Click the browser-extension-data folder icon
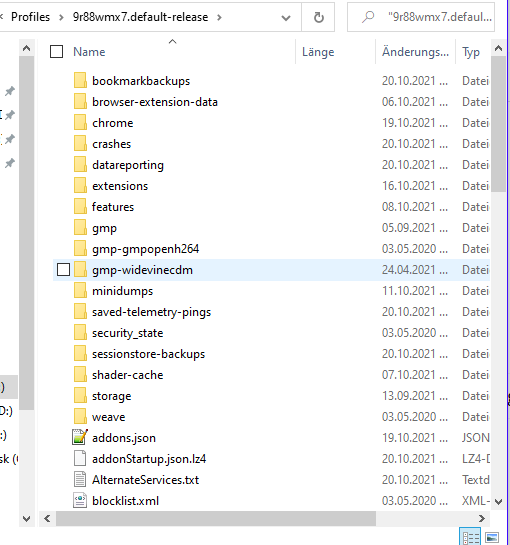Viewport: 510px width, 545px height. [x=80, y=101]
